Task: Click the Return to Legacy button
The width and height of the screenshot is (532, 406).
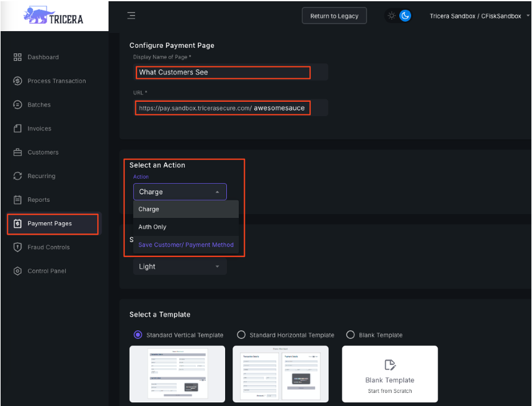Action: point(334,16)
